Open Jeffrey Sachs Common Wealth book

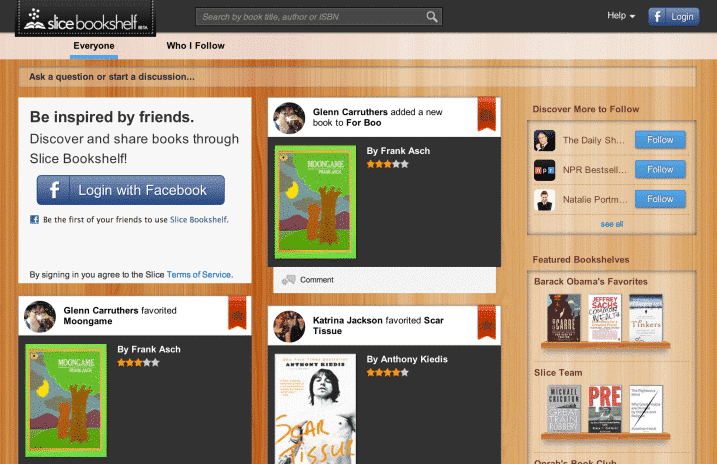[x=605, y=318]
